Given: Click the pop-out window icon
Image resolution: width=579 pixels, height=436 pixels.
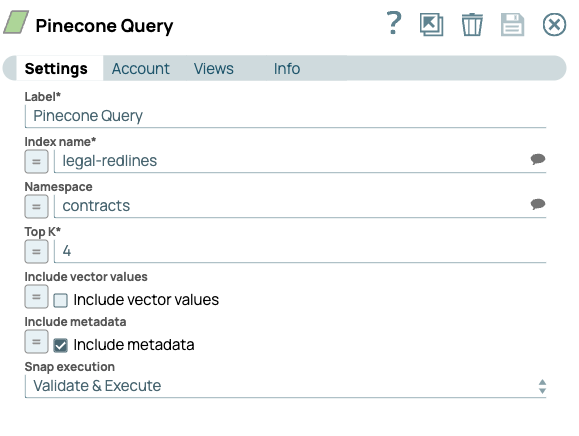Looking at the screenshot, I should pos(431,25).
